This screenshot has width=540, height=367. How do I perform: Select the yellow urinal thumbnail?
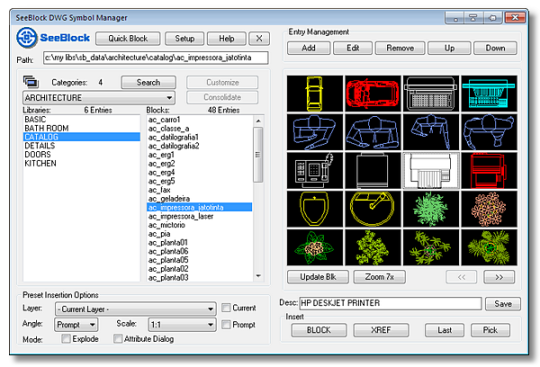click(315, 209)
